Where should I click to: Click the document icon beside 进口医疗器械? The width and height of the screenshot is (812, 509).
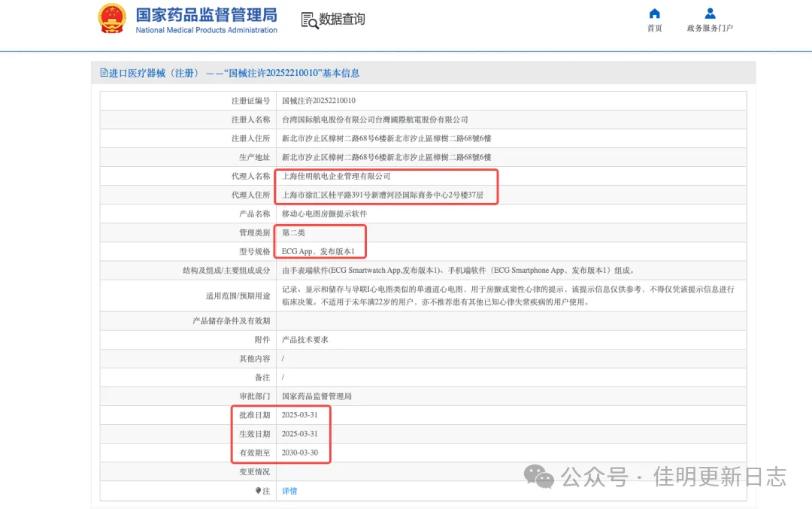click(x=104, y=73)
